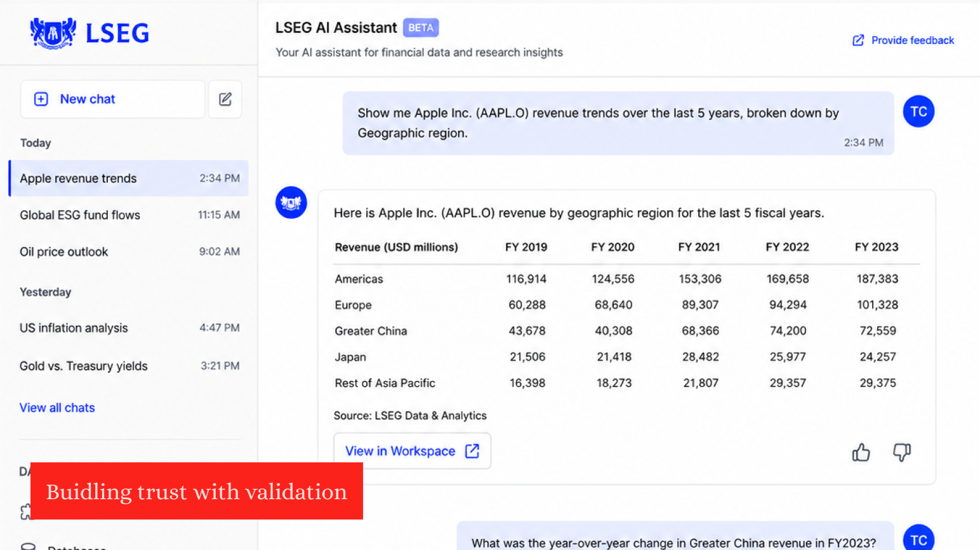Click Provide feedback link
The image size is (980, 550).
click(903, 40)
